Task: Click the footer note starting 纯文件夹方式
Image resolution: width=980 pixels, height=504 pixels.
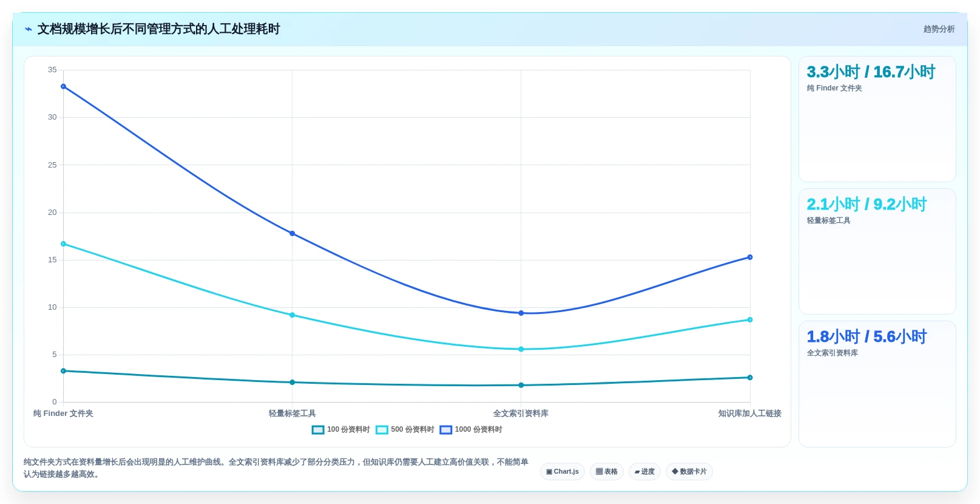Action: [x=276, y=468]
